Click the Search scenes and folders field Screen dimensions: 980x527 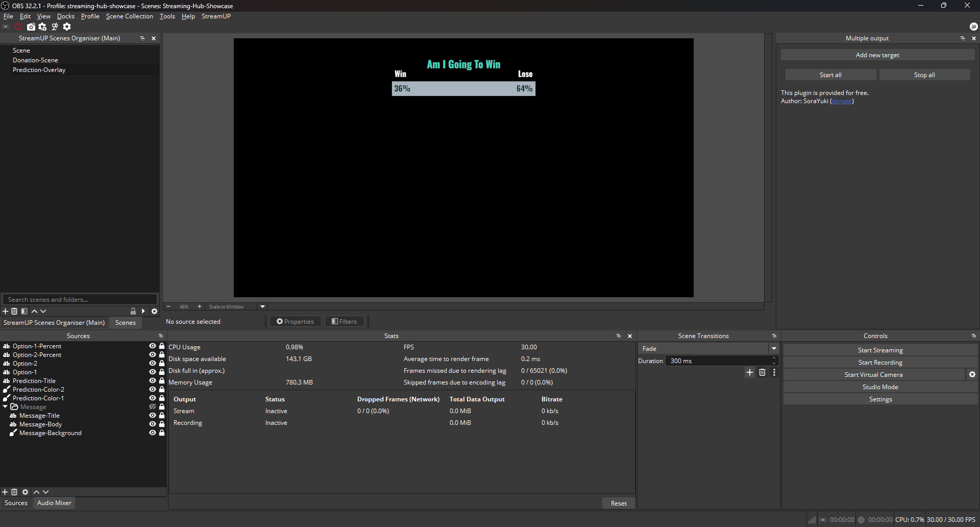pos(80,299)
